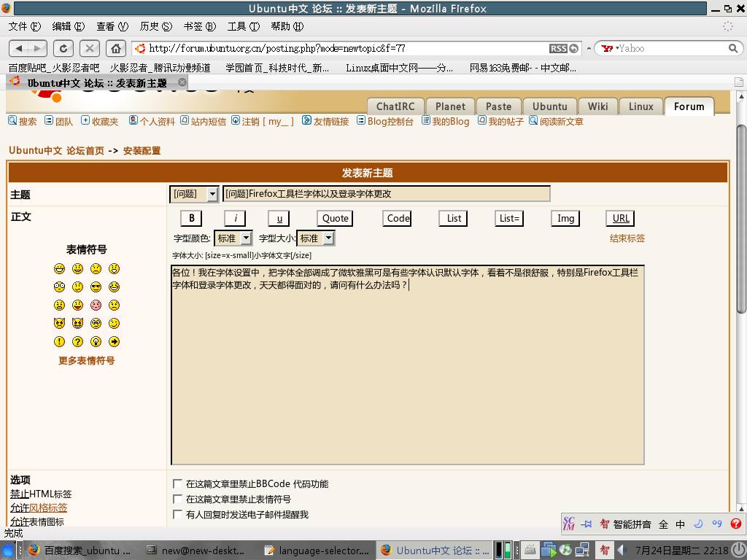Insert the light bulb idea emoticon

pyautogui.click(x=96, y=341)
